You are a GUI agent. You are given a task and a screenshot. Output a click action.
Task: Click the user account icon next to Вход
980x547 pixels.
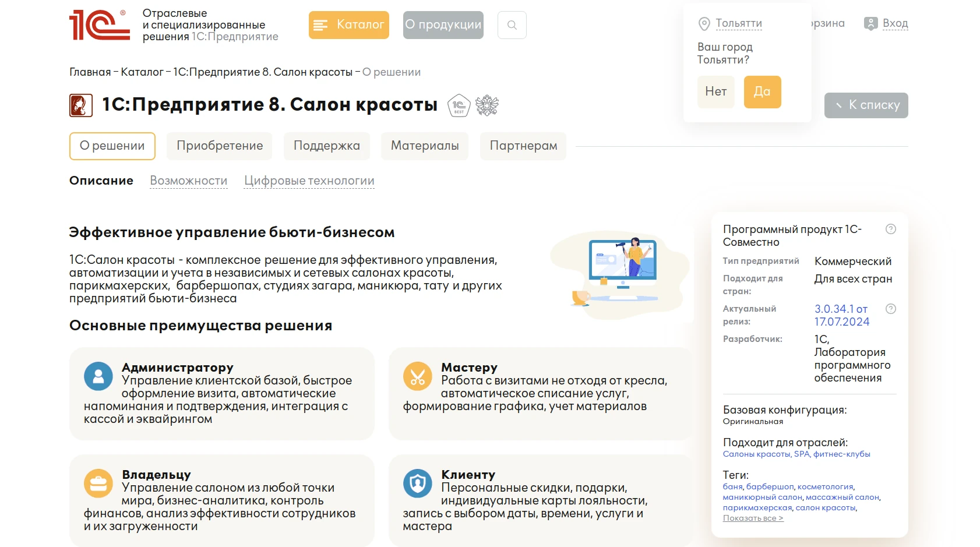coord(870,24)
